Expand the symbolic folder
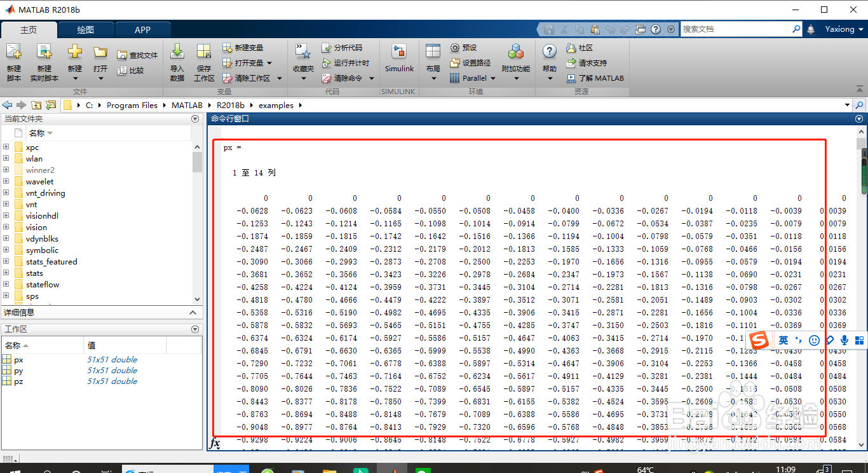The image size is (868, 473). tap(6, 250)
